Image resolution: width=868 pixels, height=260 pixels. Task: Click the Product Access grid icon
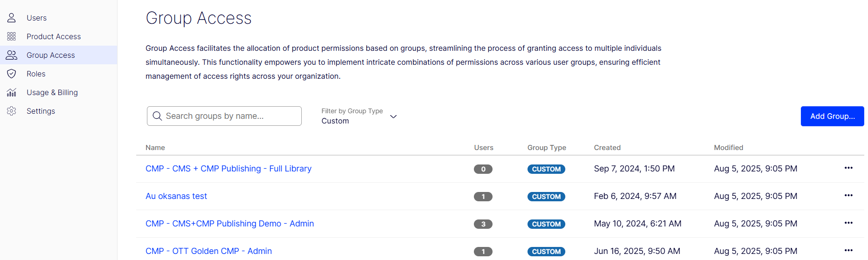(12, 36)
